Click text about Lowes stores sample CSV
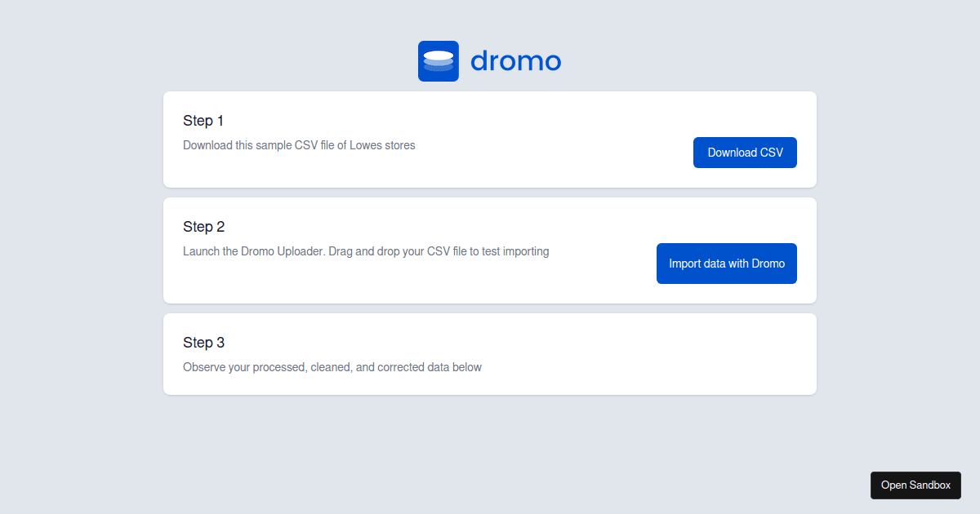Screen dimensions: 980x514 pos(299,145)
